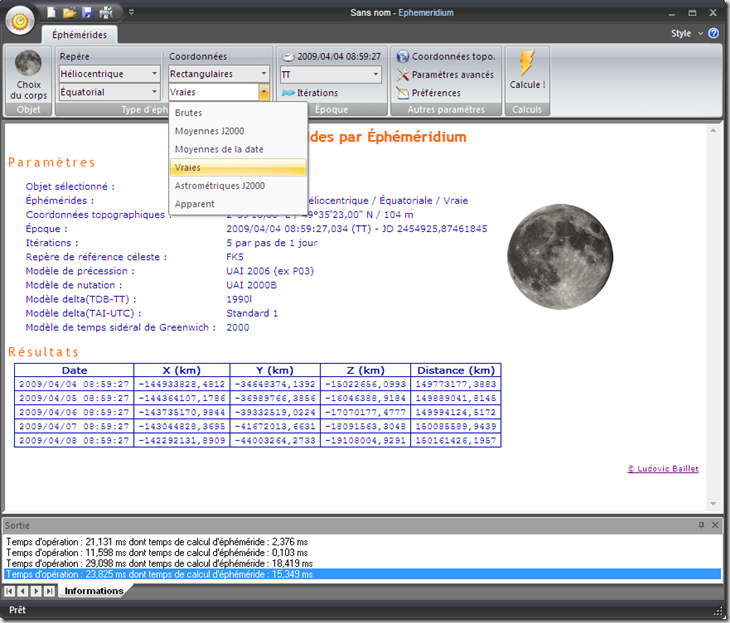This screenshot has height=623, width=730.
Task: Choose Moyennes J2000 option
Action: coord(238,131)
